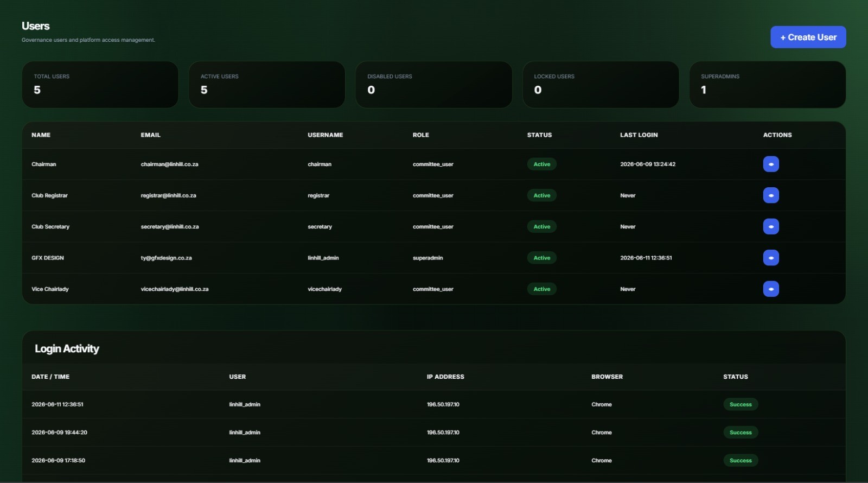Click the IP ADDRESS column header

(x=445, y=377)
